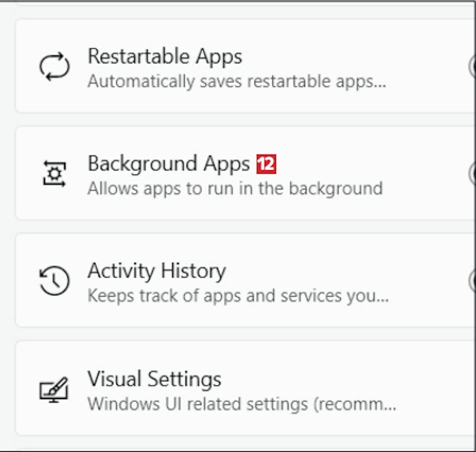Viewport: 476px width, 452px height.
Task: Click "Keeps track of apps and services" description
Action: click(238, 296)
